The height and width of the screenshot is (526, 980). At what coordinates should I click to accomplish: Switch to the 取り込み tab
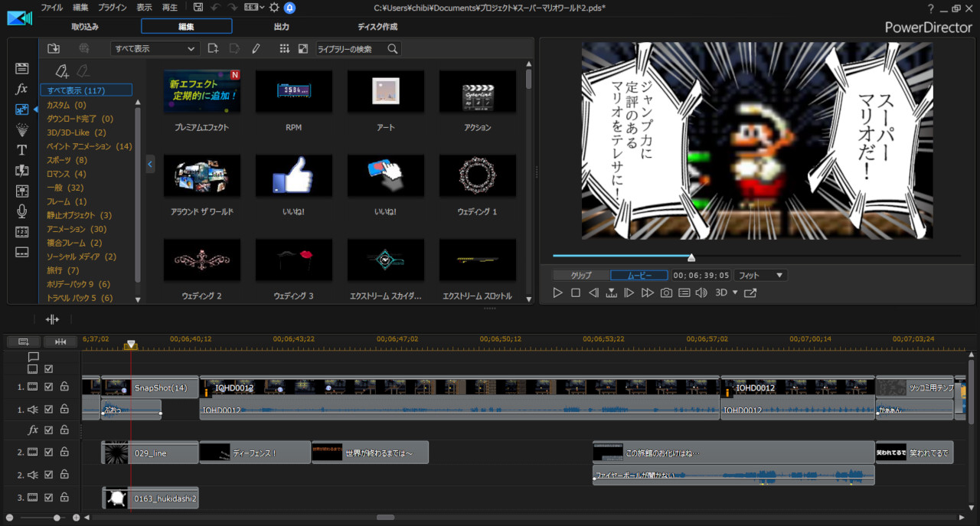(85, 26)
